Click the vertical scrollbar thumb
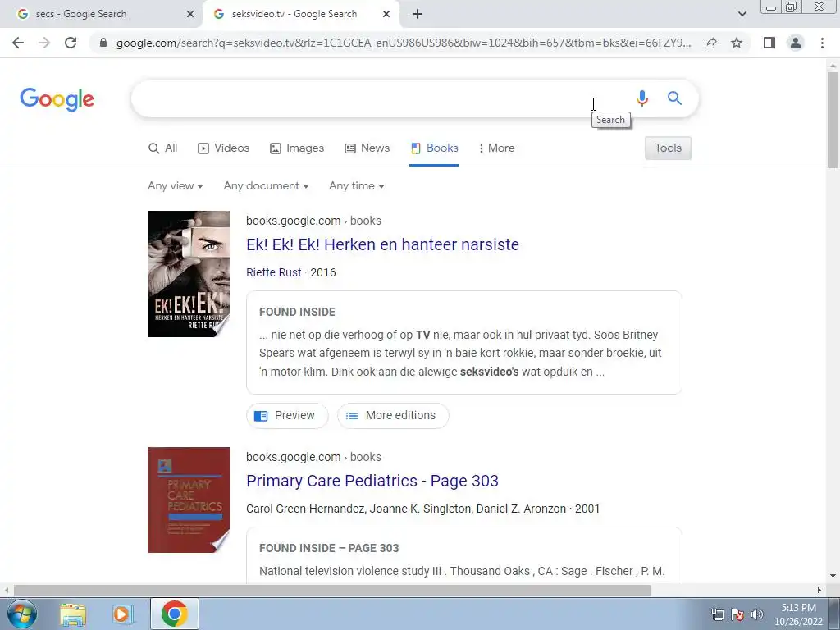The image size is (840, 630). pos(833,119)
